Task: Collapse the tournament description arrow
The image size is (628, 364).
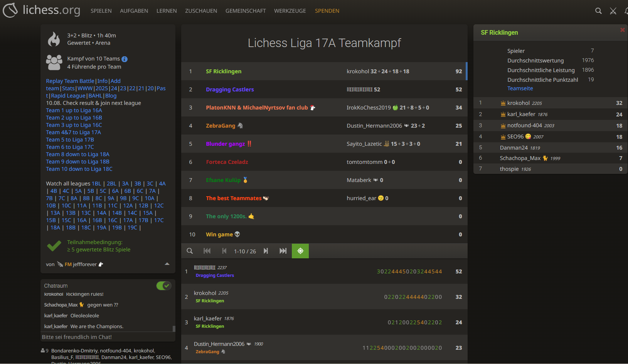Action: (x=167, y=264)
